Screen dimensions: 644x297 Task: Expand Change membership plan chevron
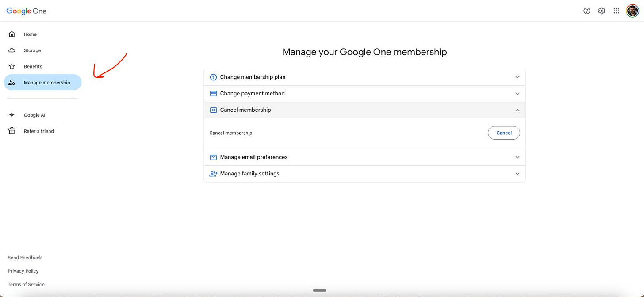point(517,77)
